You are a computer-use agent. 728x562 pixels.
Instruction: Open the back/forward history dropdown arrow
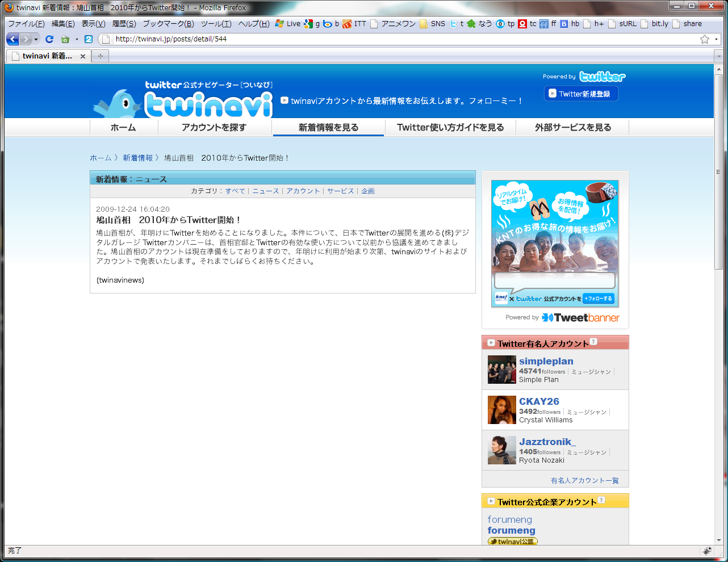pos(36,39)
